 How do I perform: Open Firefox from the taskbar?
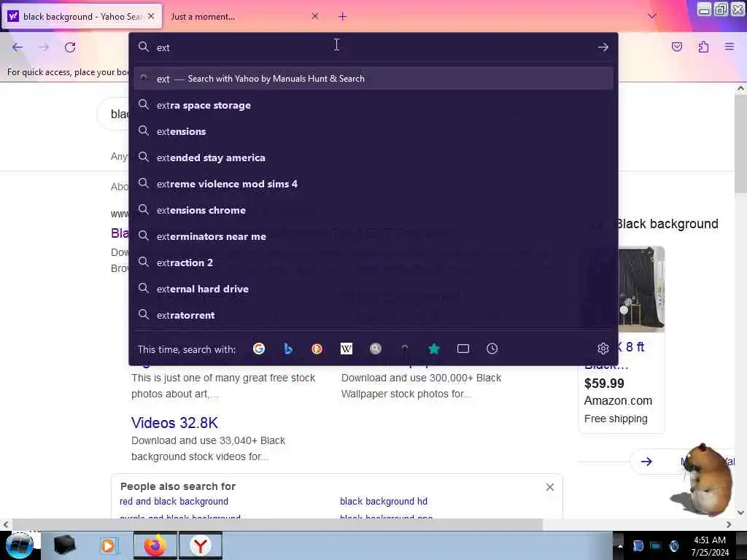[155, 545]
